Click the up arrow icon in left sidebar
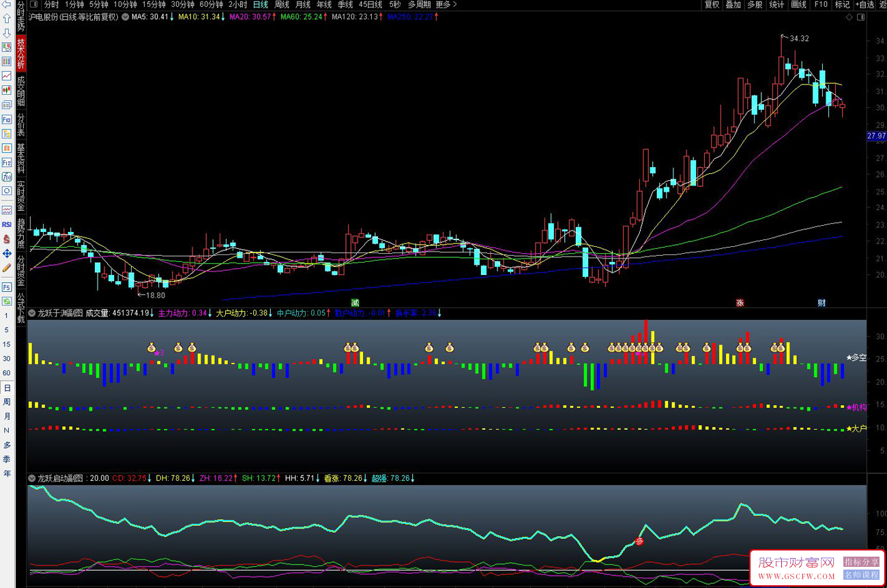The height and width of the screenshot is (588, 887). 7,18
